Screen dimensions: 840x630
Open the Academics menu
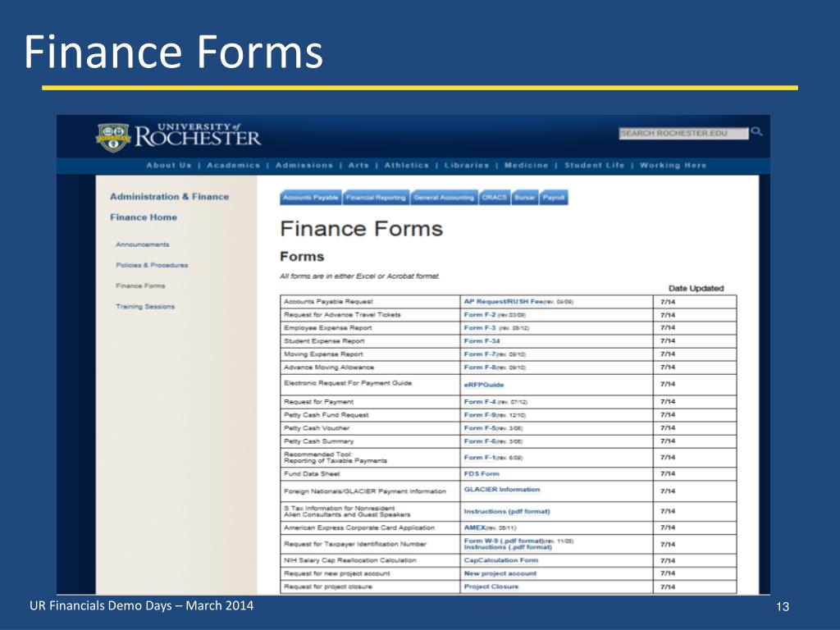tap(234, 166)
